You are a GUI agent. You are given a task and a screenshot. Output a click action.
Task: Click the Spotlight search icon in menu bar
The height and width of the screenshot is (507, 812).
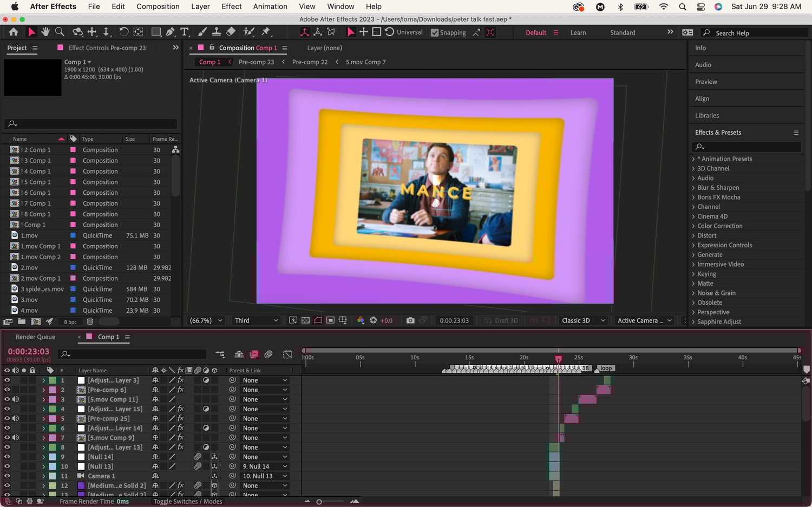click(x=683, y=7)
